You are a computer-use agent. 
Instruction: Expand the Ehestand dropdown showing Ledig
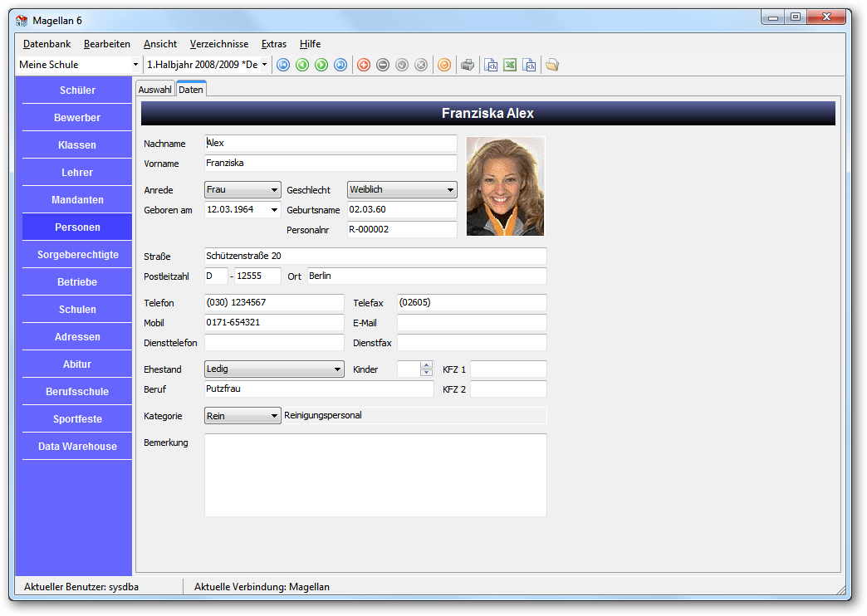(337, 369)
